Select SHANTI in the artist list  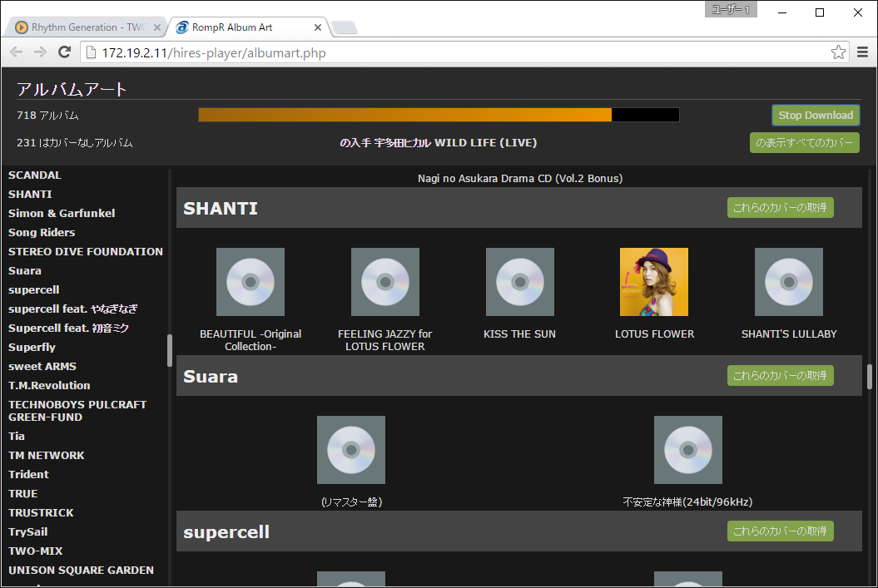[30, 194]
